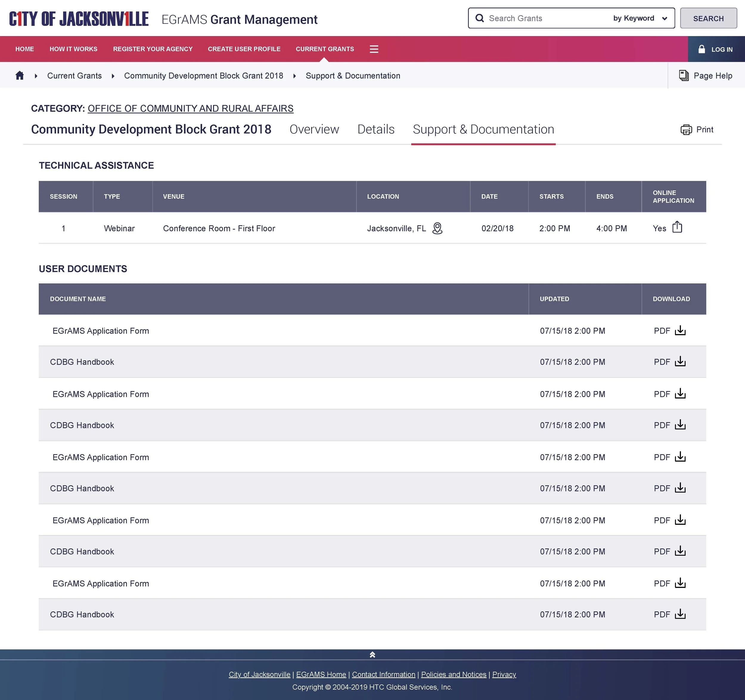Image resolution: width=745 pixels, height=700 pixels.
Task: Click the Print icon
Action: tap(686, 130)
